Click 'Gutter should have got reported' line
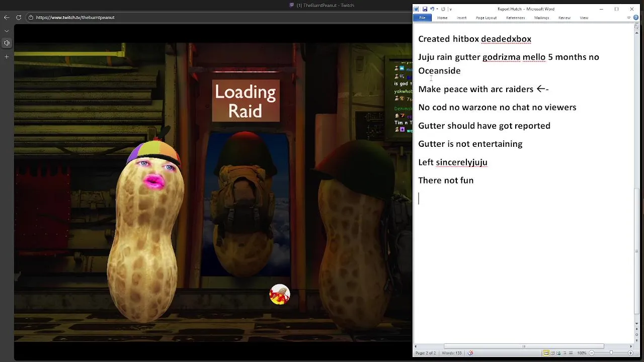 point(484,126)
